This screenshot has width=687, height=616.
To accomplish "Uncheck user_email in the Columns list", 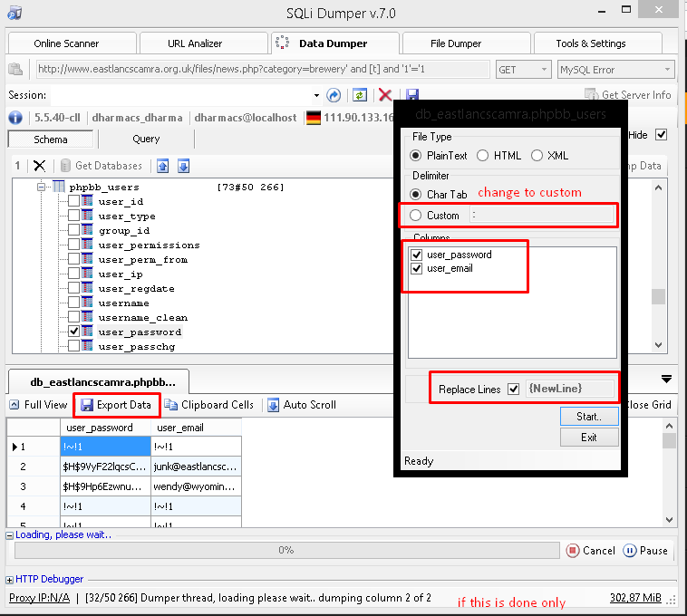I will (x=416, y=268).
